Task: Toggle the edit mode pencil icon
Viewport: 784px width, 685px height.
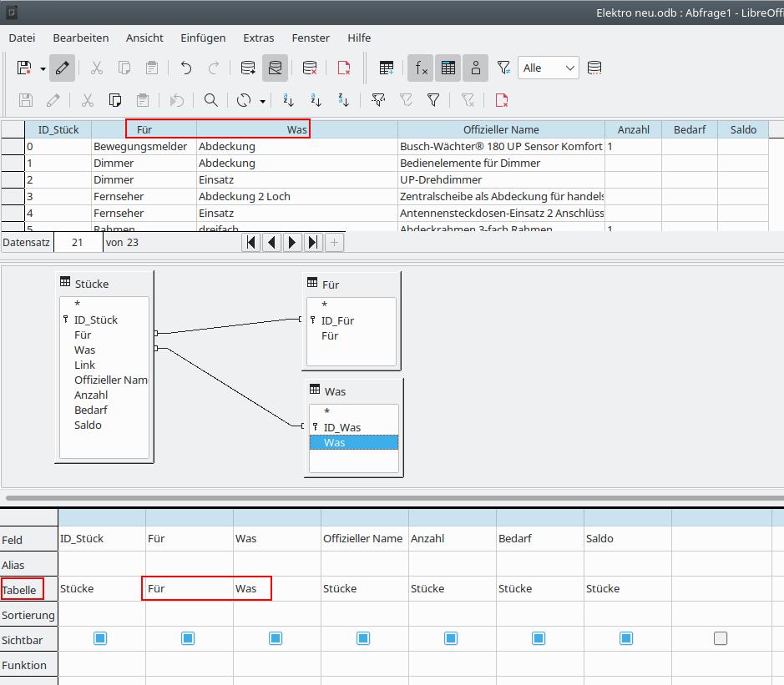Action: (x=62, y=68)
